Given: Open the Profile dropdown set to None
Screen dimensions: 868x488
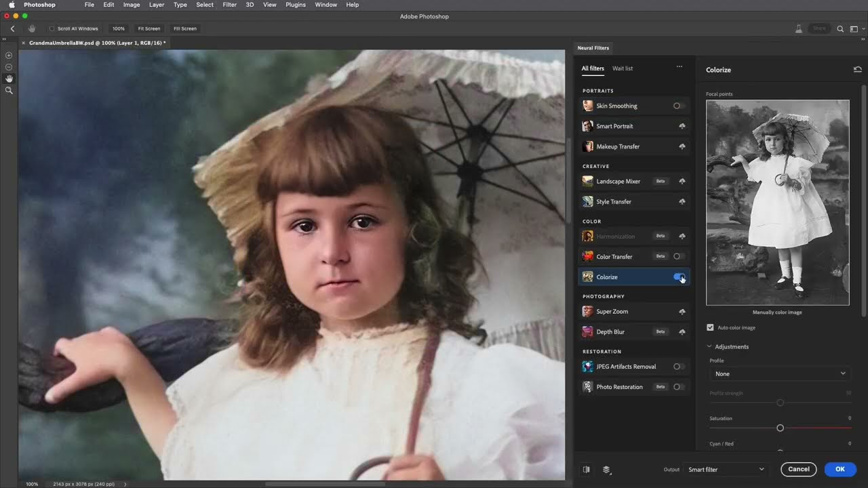Looking at the screenshot, I should pos(780,373).
